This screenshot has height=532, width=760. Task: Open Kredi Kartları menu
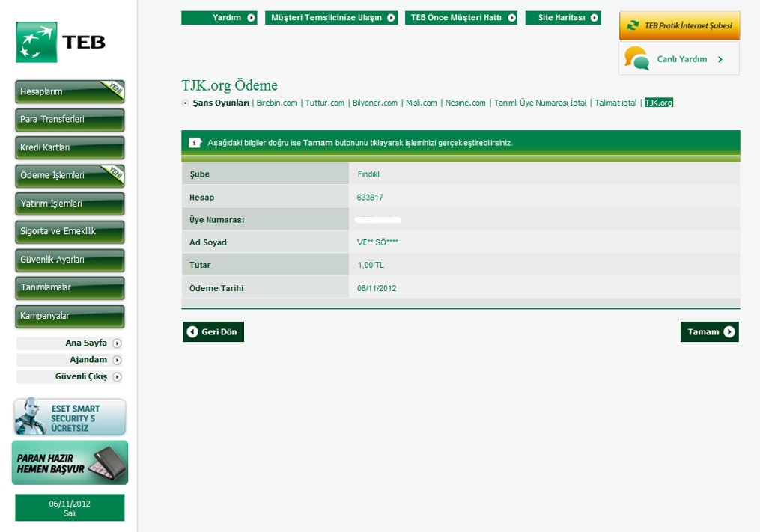pyautogui.click(x=70, y=148)
